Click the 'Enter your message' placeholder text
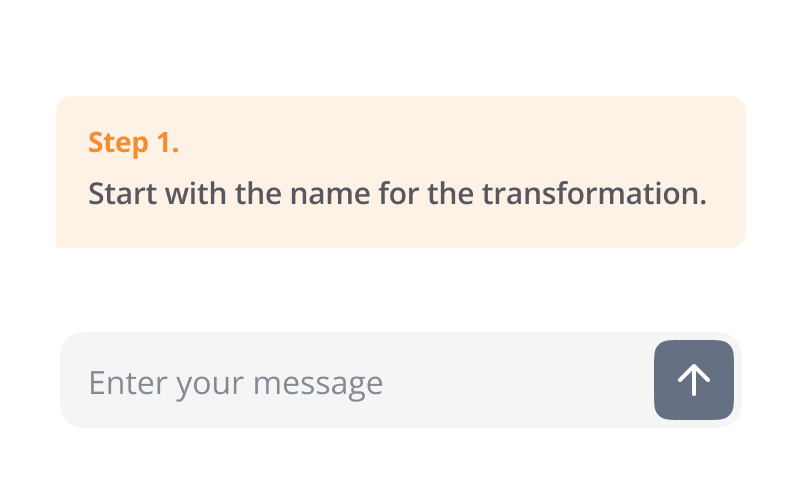The image size is (800, 488). pyautogui.click(x=236, y=383)
